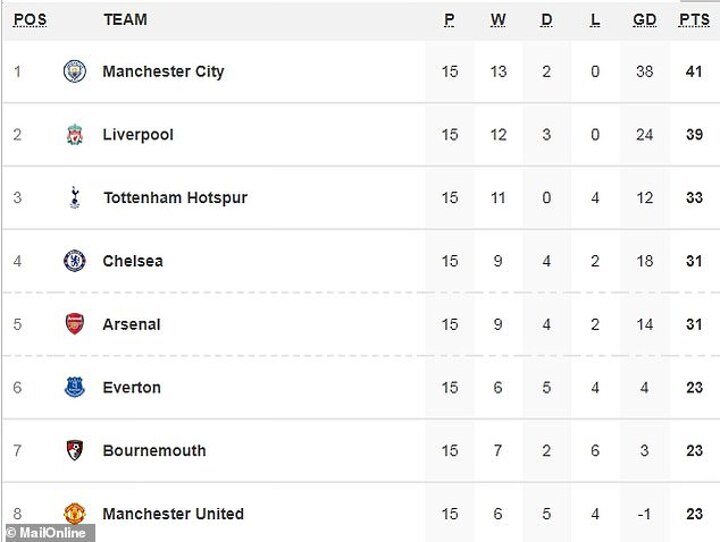This screenshot has height=542, width=720.
Task: Sort table by GD column header
Action: (645, 20)
